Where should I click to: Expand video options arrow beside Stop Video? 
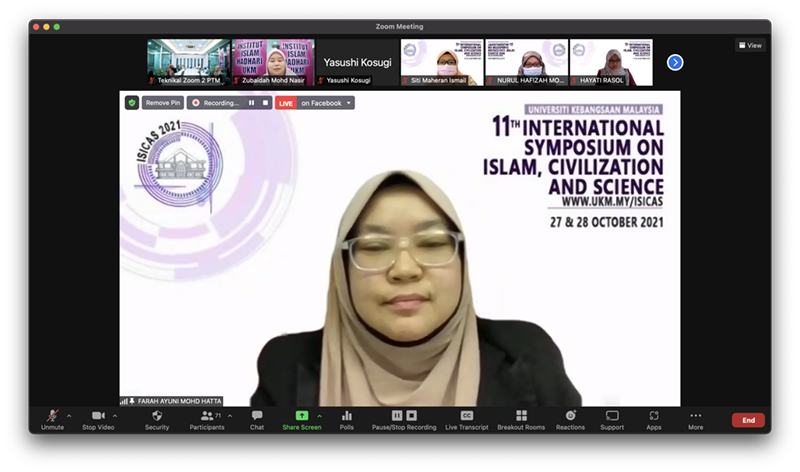click(x=115, y=416)
